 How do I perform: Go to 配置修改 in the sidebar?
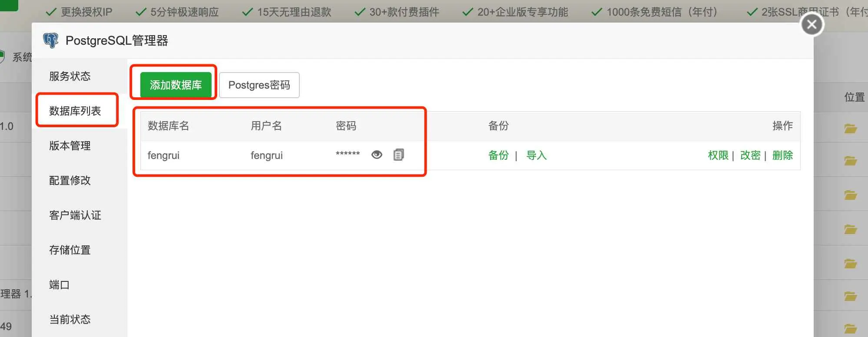point(70,181)
